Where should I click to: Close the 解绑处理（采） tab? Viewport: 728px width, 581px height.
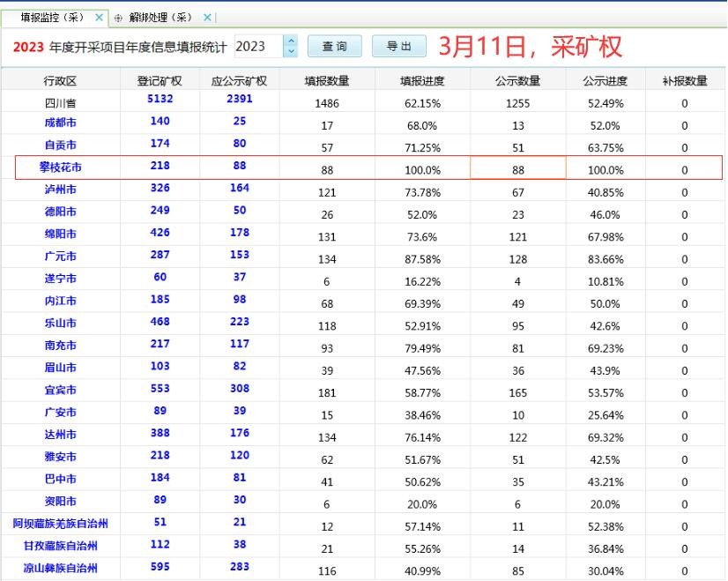(x=207, y=18)
